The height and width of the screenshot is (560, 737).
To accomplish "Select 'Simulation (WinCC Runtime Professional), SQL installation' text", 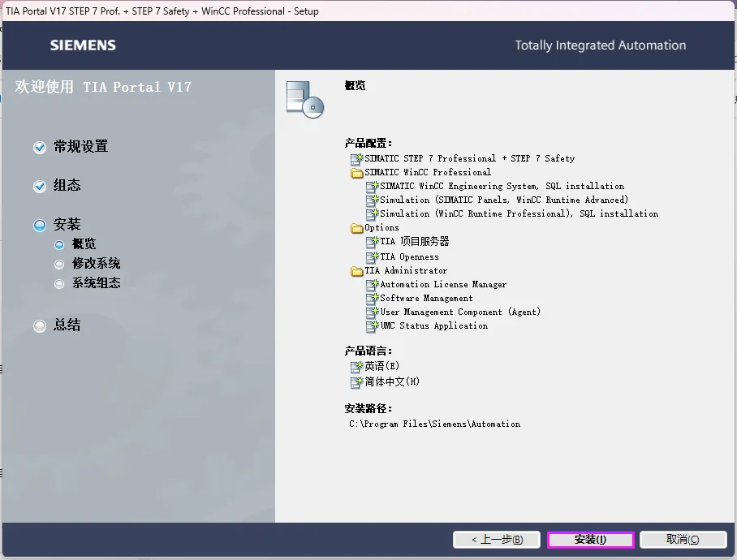I will tap(519, 213).
